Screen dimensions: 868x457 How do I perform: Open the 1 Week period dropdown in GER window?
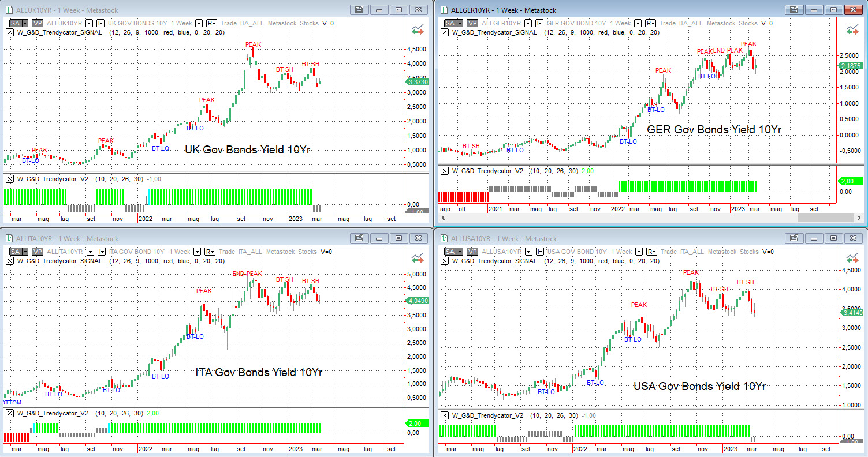click(x=638, y=23)
